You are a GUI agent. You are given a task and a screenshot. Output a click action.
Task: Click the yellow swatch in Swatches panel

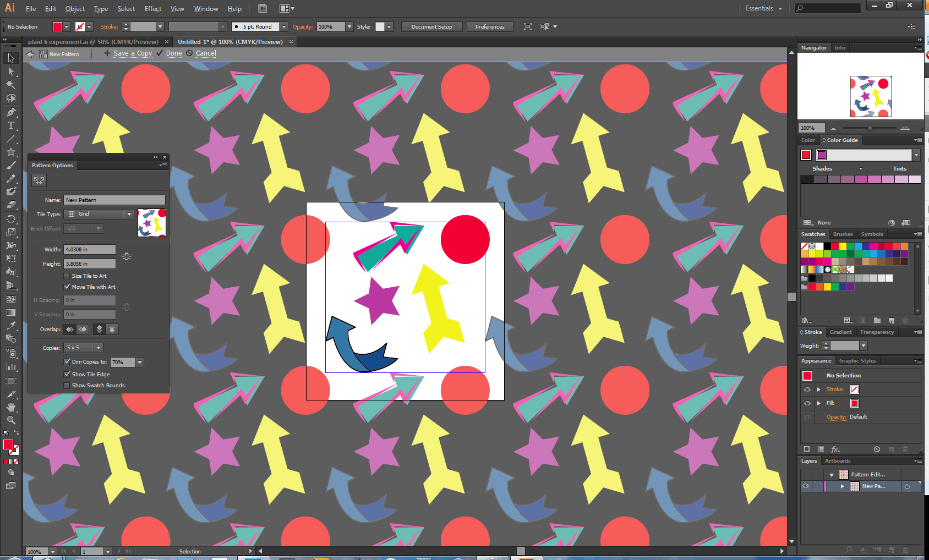[843, 246]
